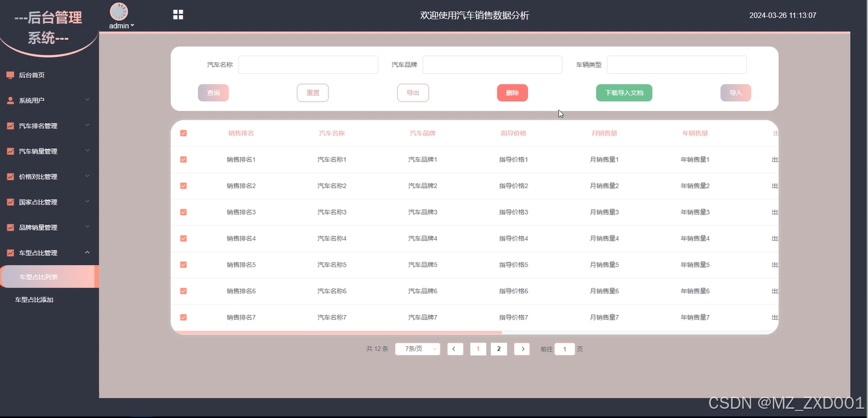Go to next page arrow in pagination
This screenshot has width=868, height=418.
[x=522, y=349]
